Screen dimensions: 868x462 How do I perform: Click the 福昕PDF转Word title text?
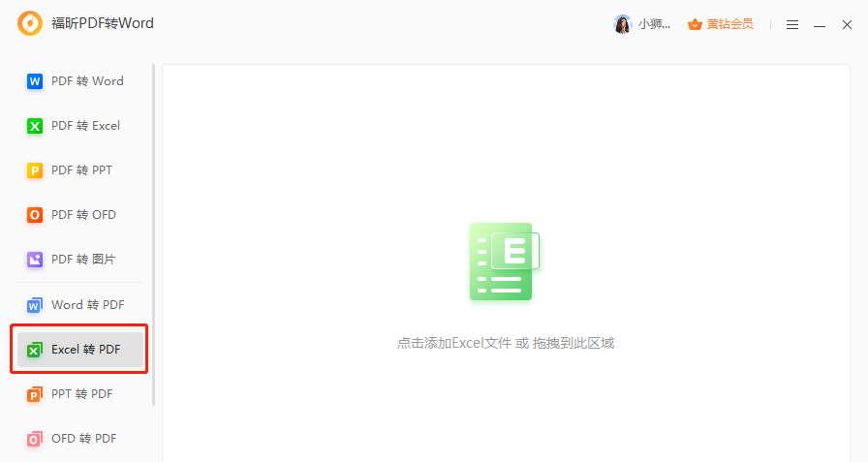click(103, 23)
